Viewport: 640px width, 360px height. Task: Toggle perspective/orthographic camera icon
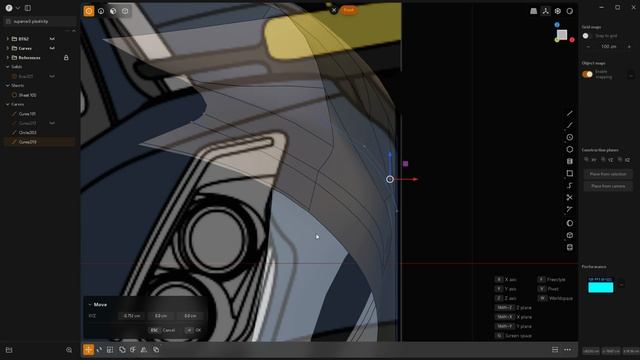click(533, 11)
